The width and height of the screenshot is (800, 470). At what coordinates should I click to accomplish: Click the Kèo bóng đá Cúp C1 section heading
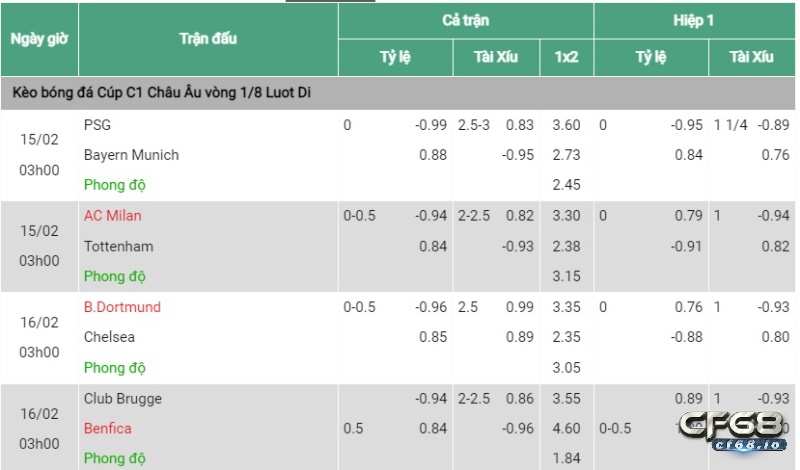tap(162, 93)
